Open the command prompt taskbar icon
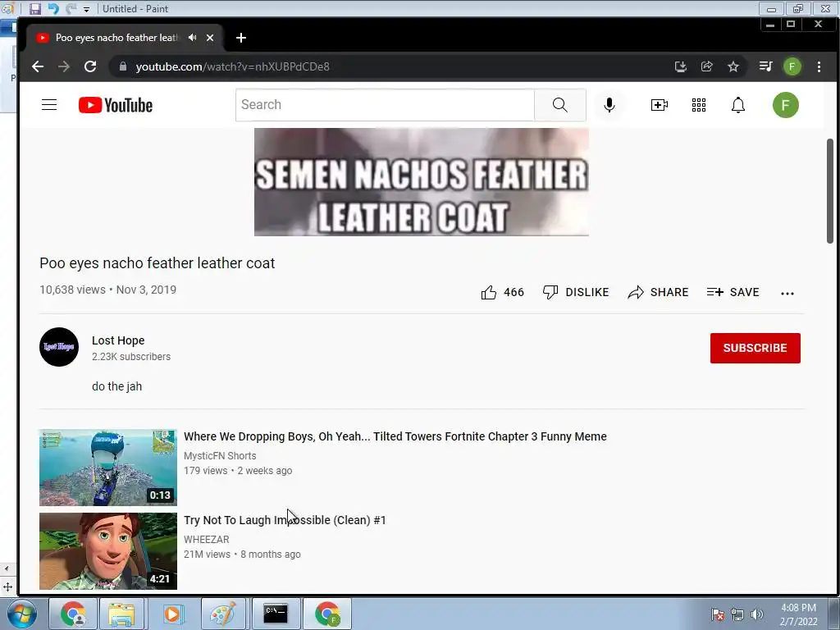 276,614
